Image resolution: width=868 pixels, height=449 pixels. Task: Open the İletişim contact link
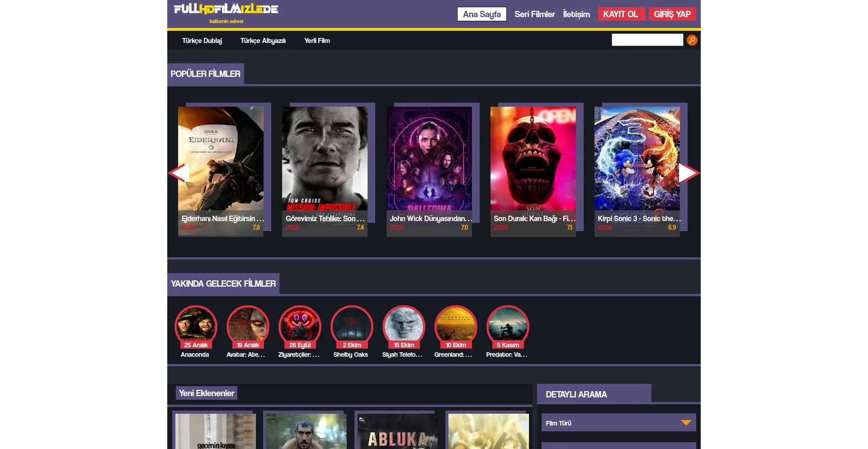coord(576,14)
